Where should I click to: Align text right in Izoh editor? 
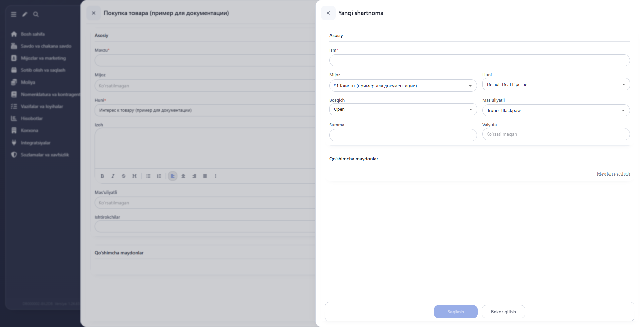[x=194, y=176]
